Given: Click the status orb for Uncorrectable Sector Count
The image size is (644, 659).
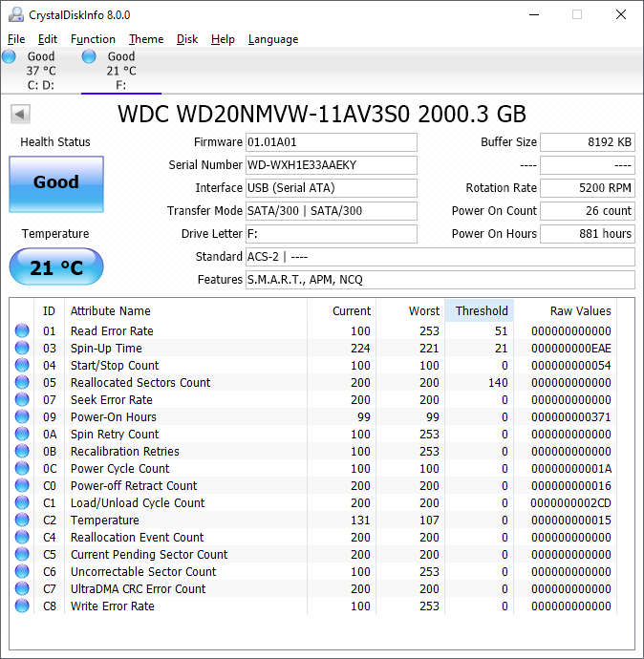Looking at the screenshot, I should pos(22,571).
